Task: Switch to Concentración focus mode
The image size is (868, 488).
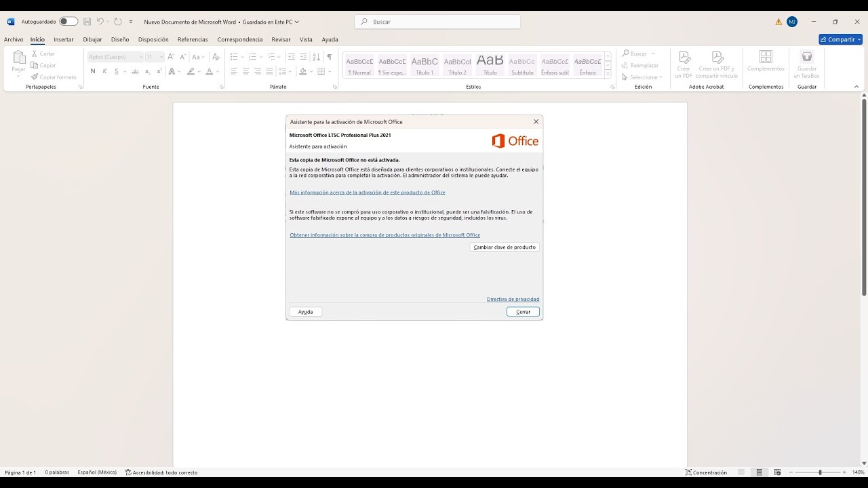Action: [706, 472]
